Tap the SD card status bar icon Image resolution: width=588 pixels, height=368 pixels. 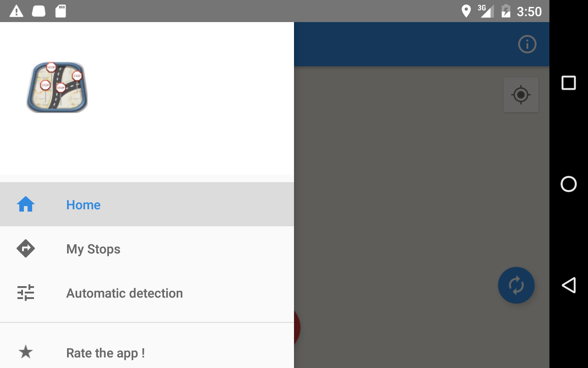pos(61,11)
